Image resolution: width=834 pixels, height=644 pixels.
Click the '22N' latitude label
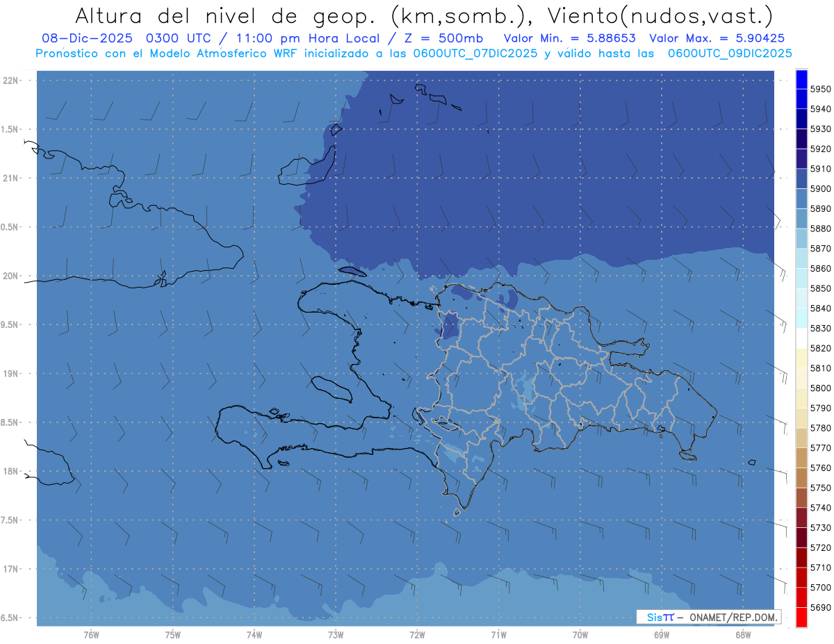11,81
